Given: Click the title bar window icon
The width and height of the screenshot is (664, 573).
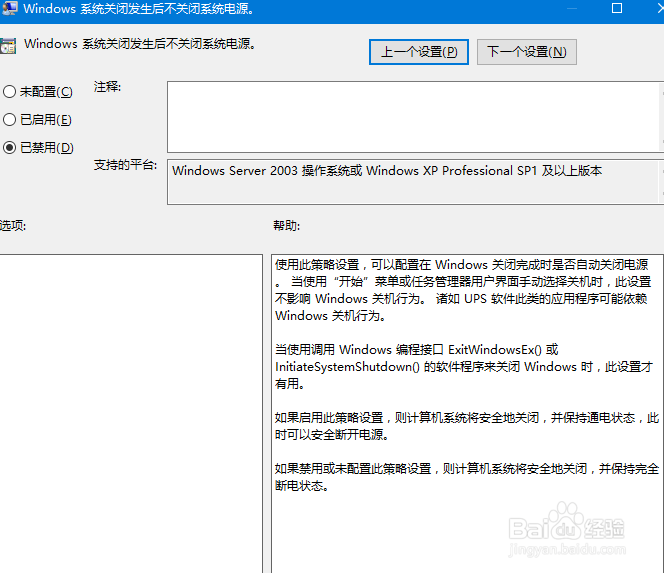Looking at the screenshot, I should point(8,8).
